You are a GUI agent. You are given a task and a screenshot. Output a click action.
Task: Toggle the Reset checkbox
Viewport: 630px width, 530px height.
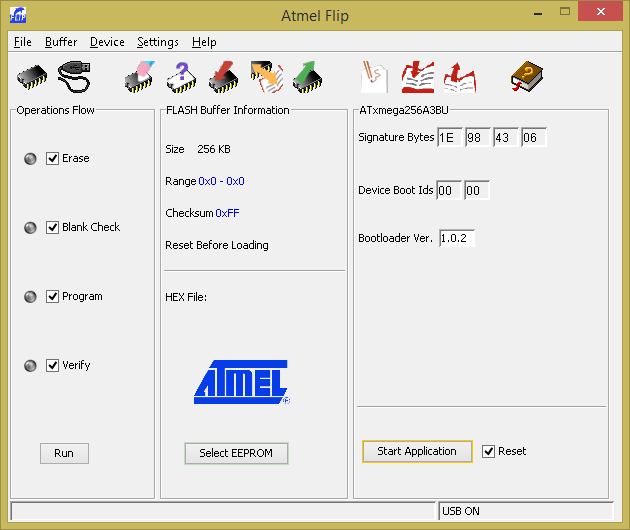488,451
